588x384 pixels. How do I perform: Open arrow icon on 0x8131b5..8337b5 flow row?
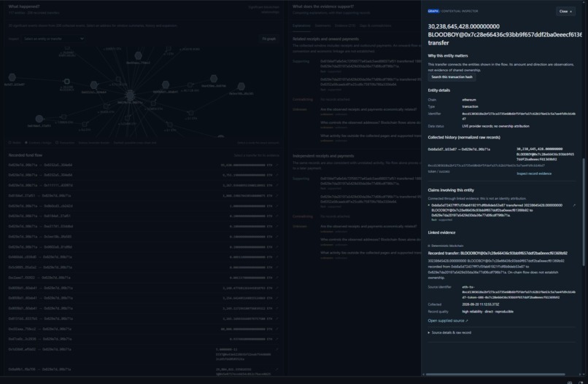click(276, 318)
